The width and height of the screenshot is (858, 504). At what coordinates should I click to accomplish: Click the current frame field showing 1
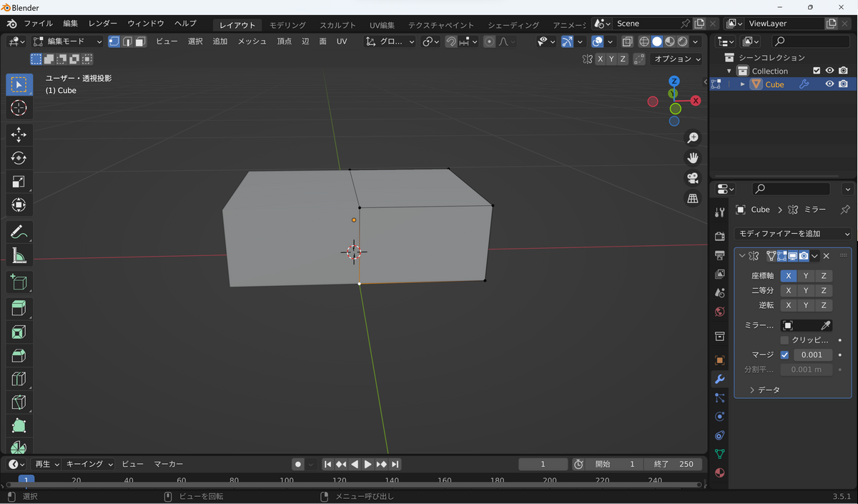click(543, 464)
